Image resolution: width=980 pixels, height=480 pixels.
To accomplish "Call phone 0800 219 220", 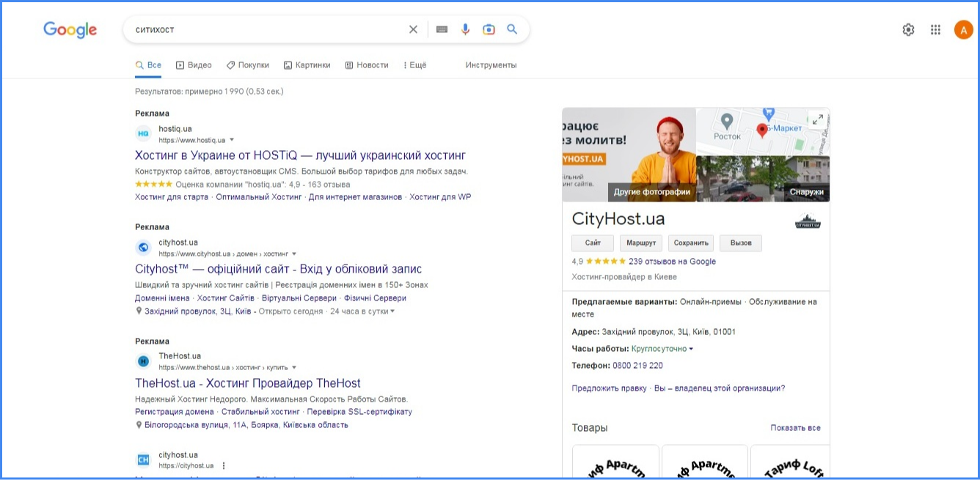I will 637,366.
